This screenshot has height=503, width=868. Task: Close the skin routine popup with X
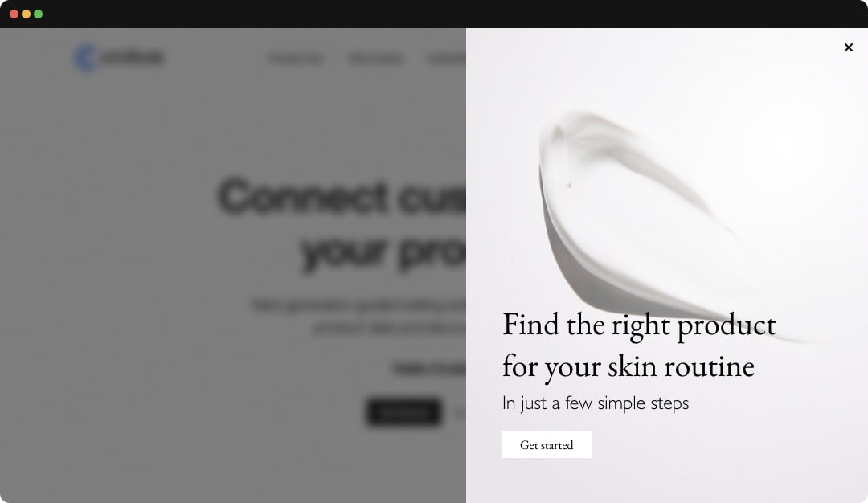click(x=848, y=47)
